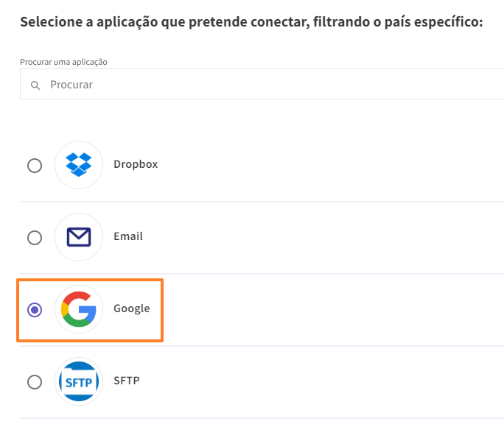Viewport: 504px width, 427px height.
Task: Click the Google "G" logo icon
Action: [x=79, y=309]
